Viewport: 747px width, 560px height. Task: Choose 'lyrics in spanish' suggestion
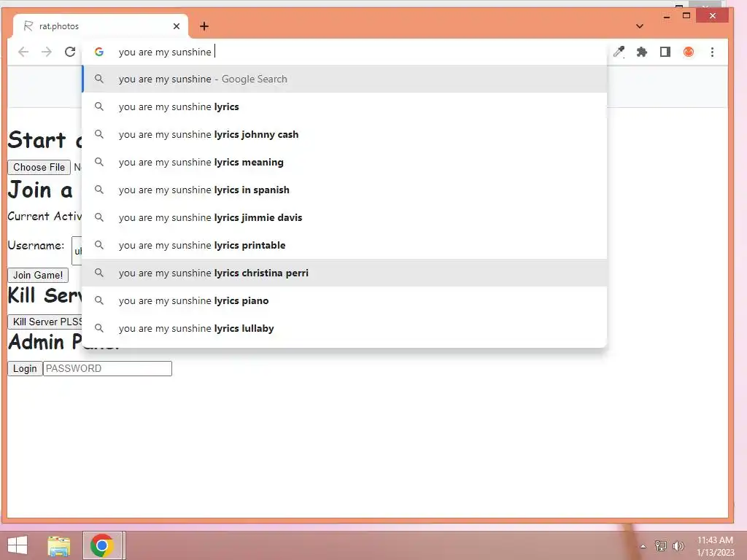(x=345, y=190)
